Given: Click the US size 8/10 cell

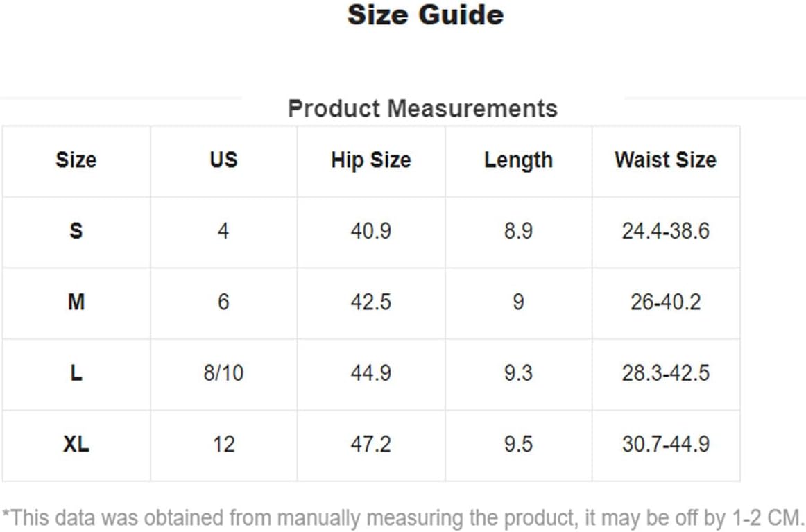Looking at the screenshot, I should coord(223,373).
